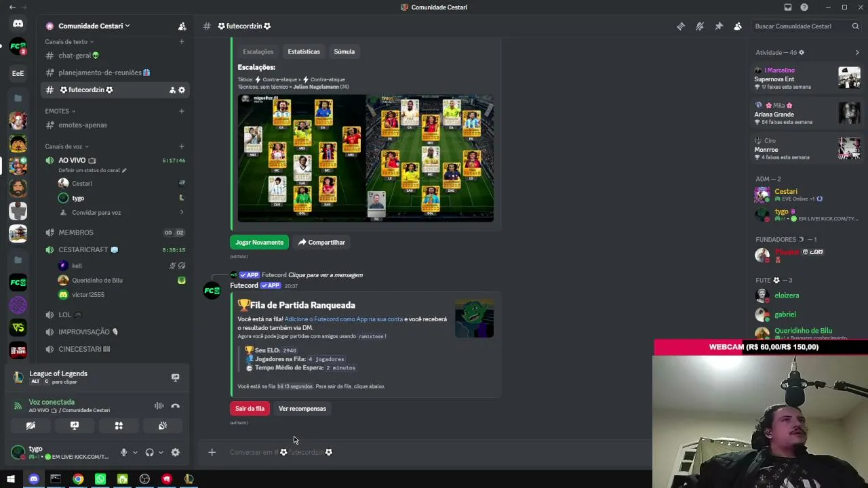
Task: Collapse the Canais de texto category
Action: [x=69, y=42]
